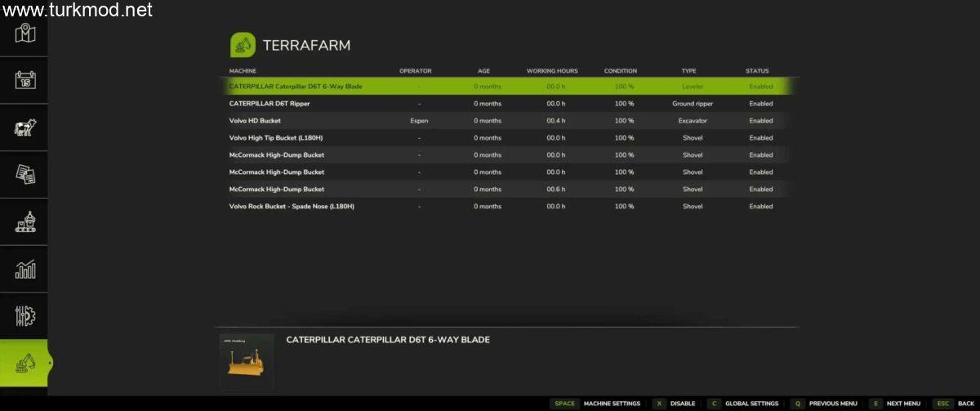
Task: Open the Calendar page icon
Action: [24, 80]
